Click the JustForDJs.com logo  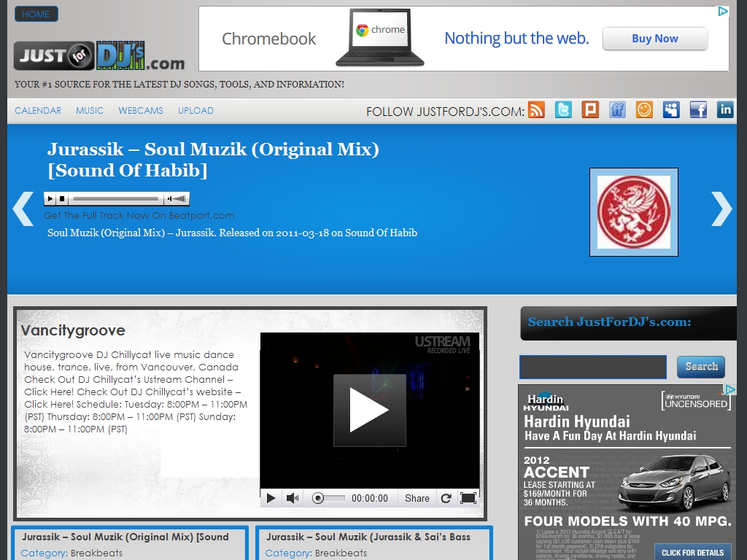(99, 55)
